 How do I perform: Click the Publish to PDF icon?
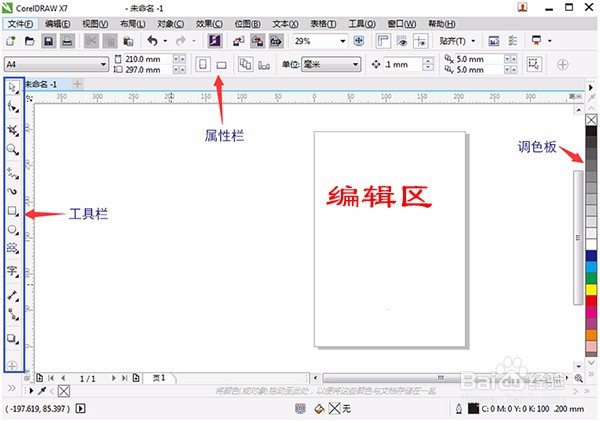pos(276,41)
